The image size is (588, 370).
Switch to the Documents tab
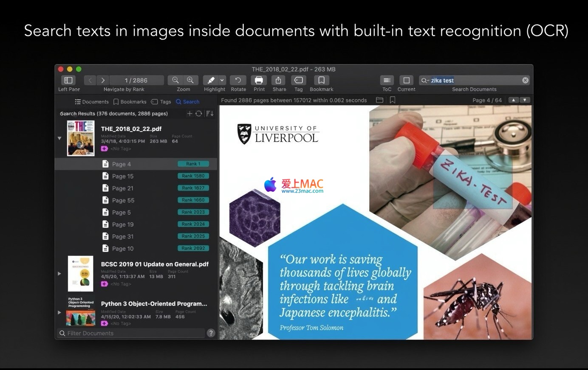tap(92, 102)
